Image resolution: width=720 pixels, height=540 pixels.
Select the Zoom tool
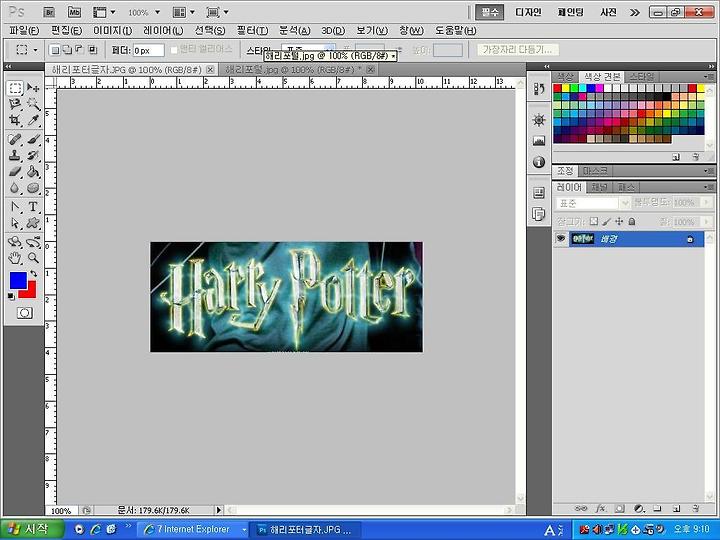[x=33, y=258]
